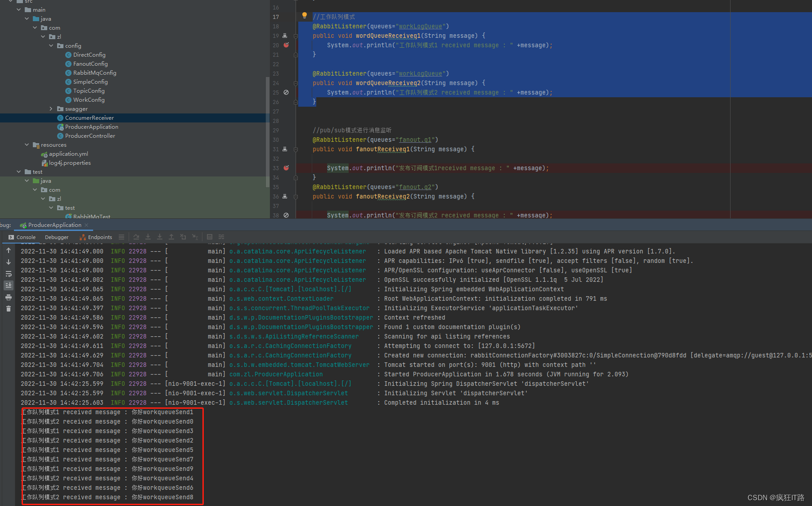812x506 pixels.
Task: Toggle breakpoint on editor line 20
Action: pos(286,45)
